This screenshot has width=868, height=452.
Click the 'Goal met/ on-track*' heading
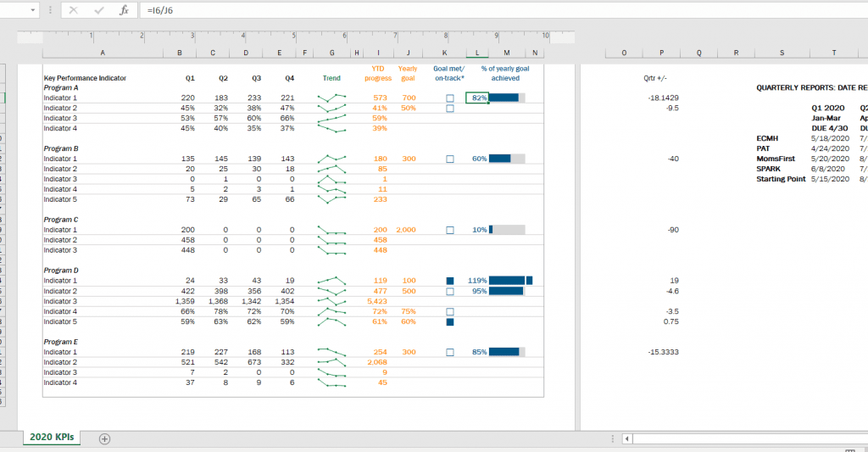(449, 73)
